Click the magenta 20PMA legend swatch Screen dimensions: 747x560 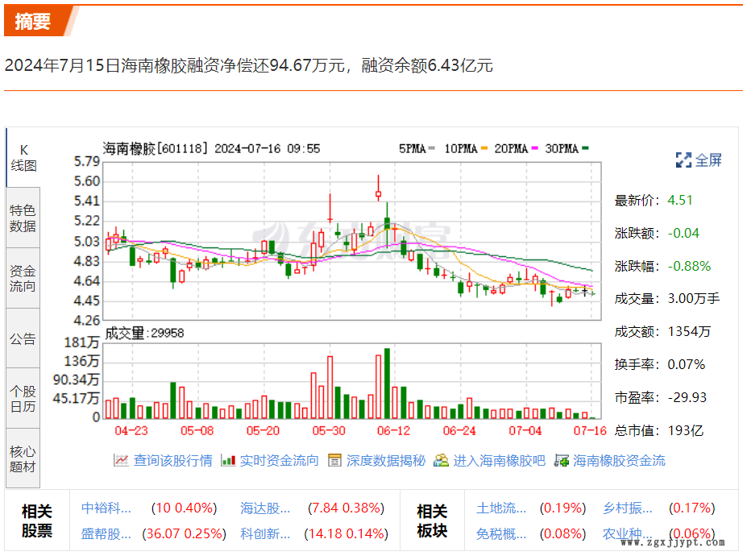(x=534, y=148)
